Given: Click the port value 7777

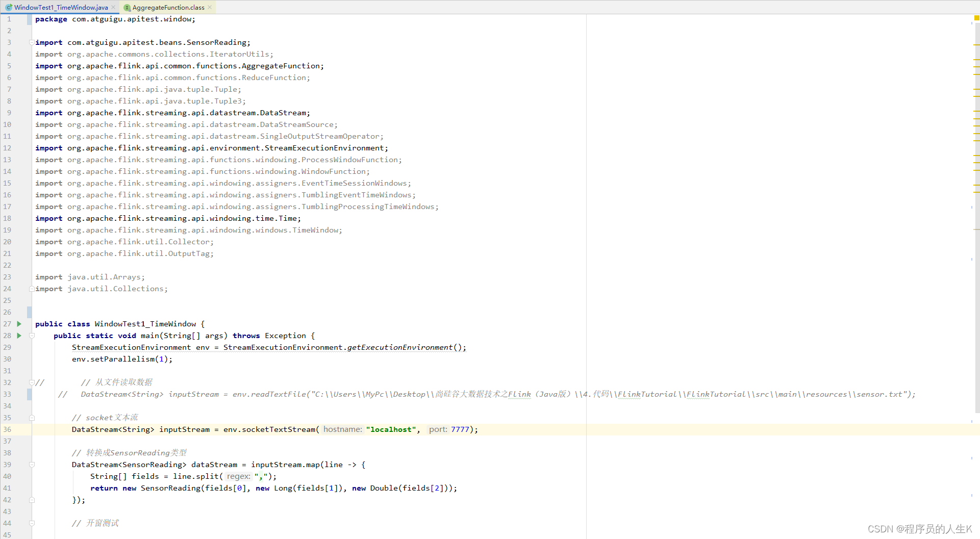Looking at the screenshot, I should coord(460,429).
